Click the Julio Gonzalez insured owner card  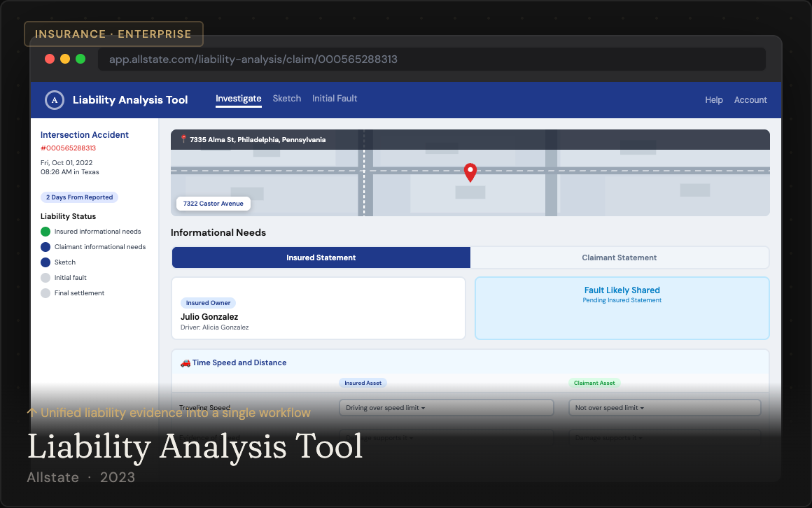(318, 308)
